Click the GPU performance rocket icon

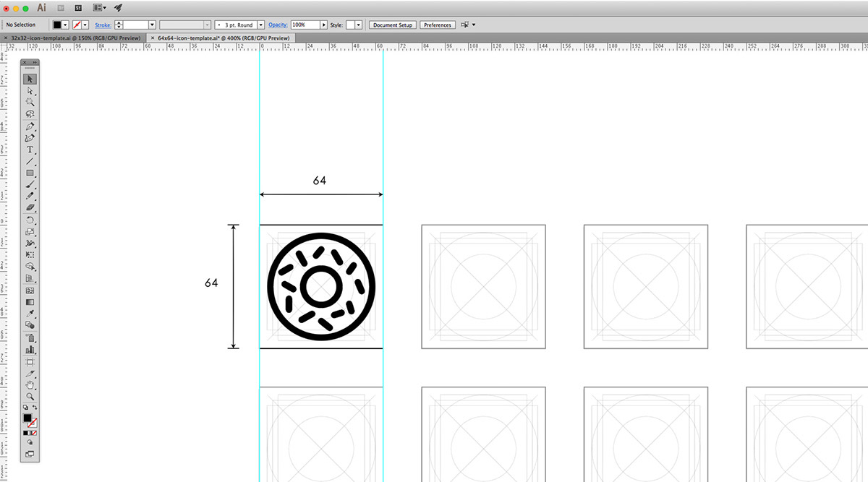118,8
